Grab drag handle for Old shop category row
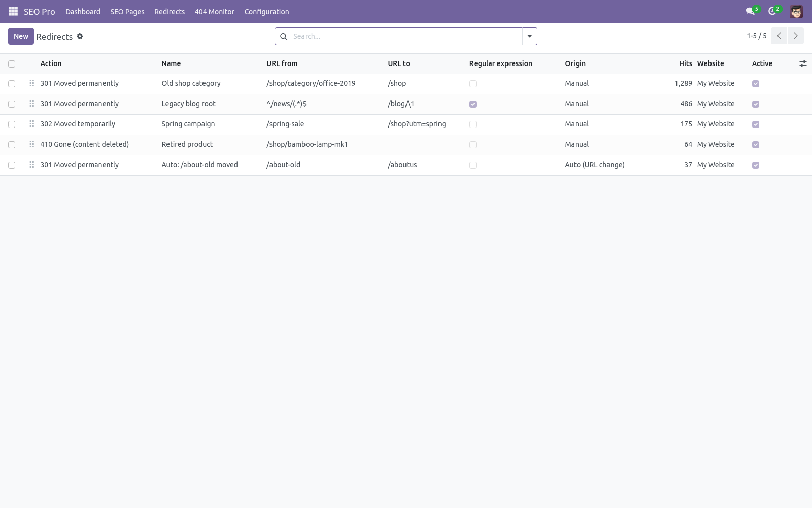This screenshot has width=812, height=508. point(31,83)
